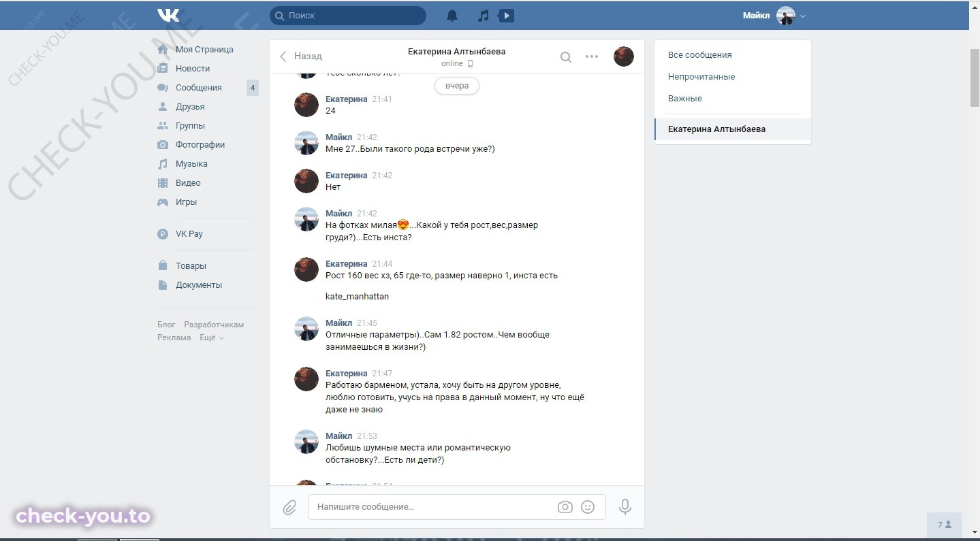This screenshot has width=980, height=541.
Task: Click the gamepad icon beside Игры
Action: point(163,202)
